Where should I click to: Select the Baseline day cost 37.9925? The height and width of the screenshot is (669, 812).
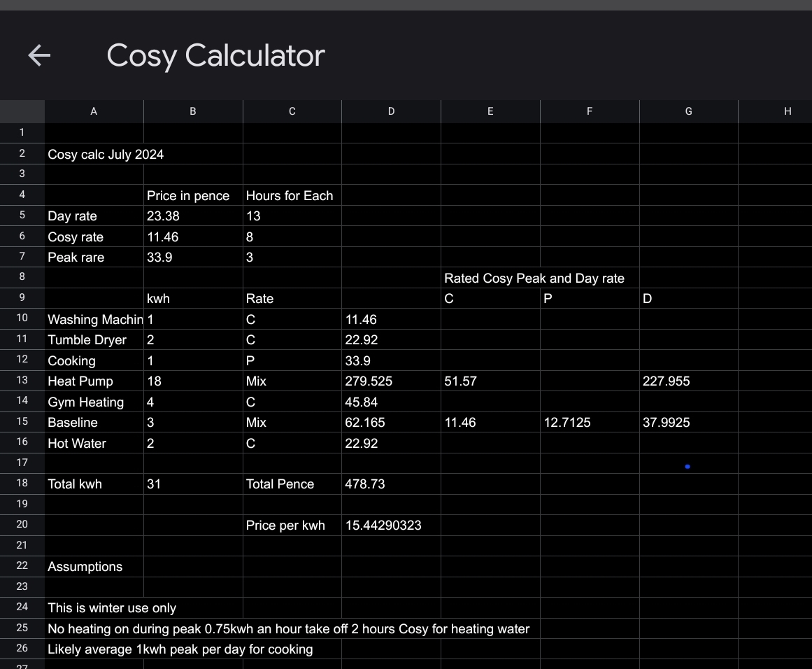click(689, 423)
